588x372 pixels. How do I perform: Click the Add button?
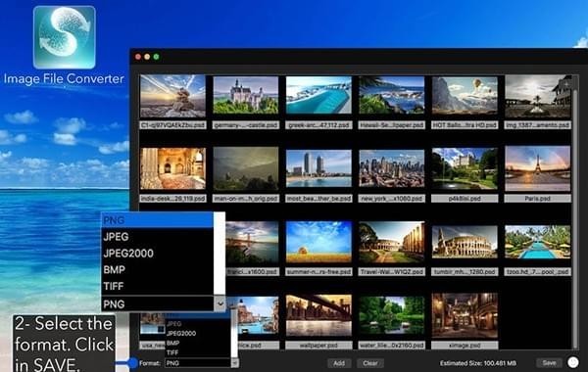coord(339,363)
